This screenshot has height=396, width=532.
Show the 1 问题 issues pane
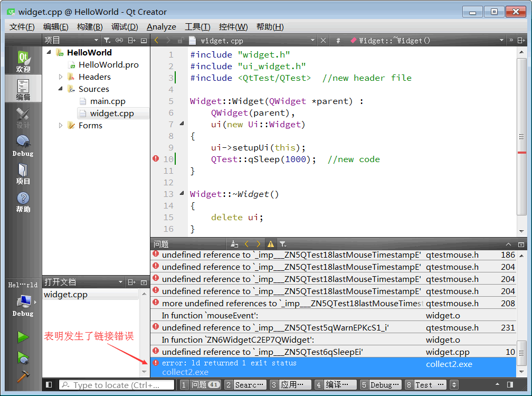[200, 384]
